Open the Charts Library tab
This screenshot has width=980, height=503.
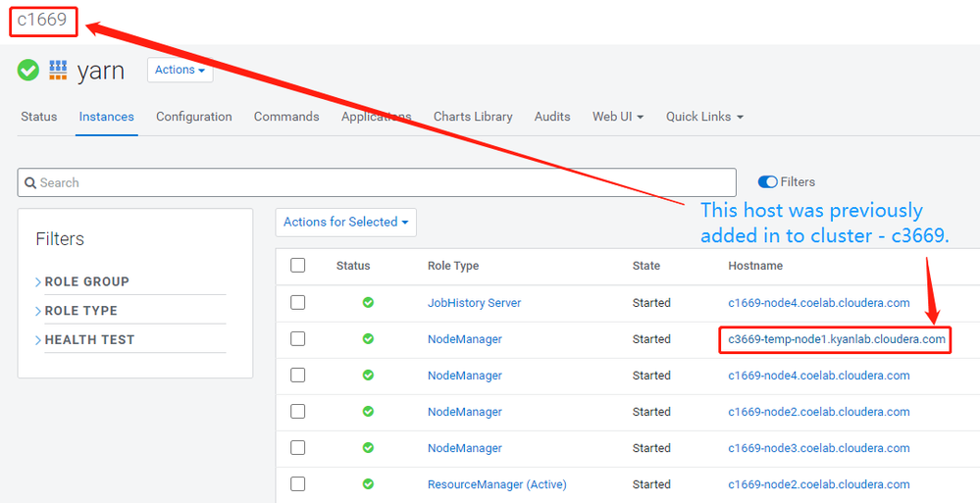[473, 117]
